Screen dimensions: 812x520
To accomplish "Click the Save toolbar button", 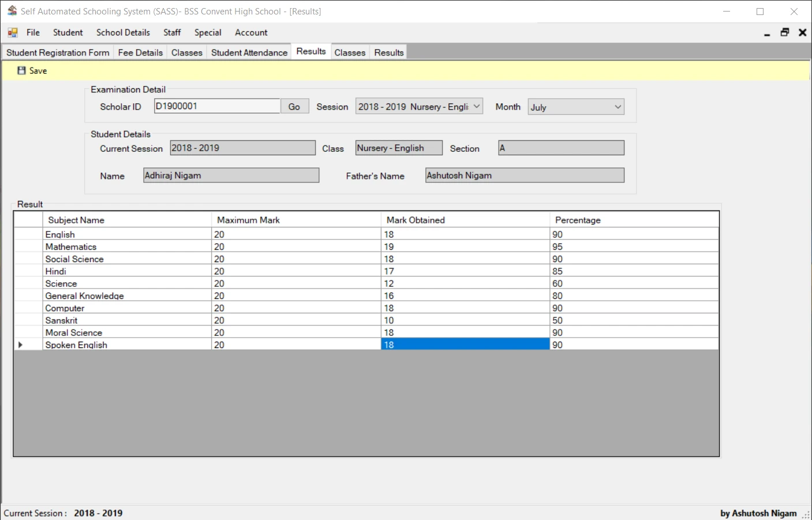I will (32, 70).
